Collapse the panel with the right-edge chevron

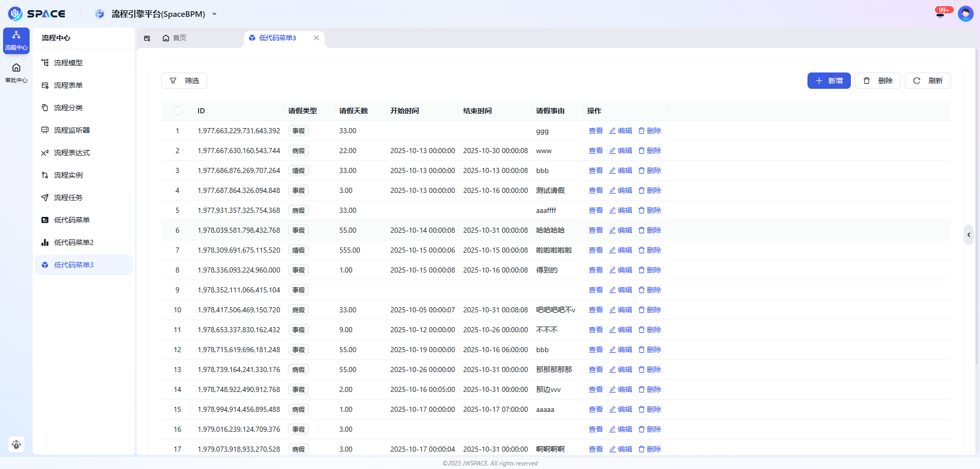(968, 235)
